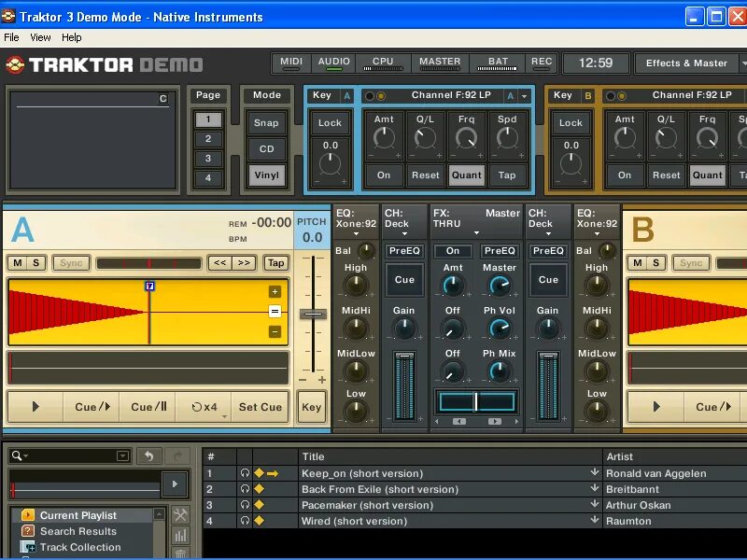Open the playlist tools wrench icon
The width and height of the screenshot is (747, 560).
(x=179, y=514)
